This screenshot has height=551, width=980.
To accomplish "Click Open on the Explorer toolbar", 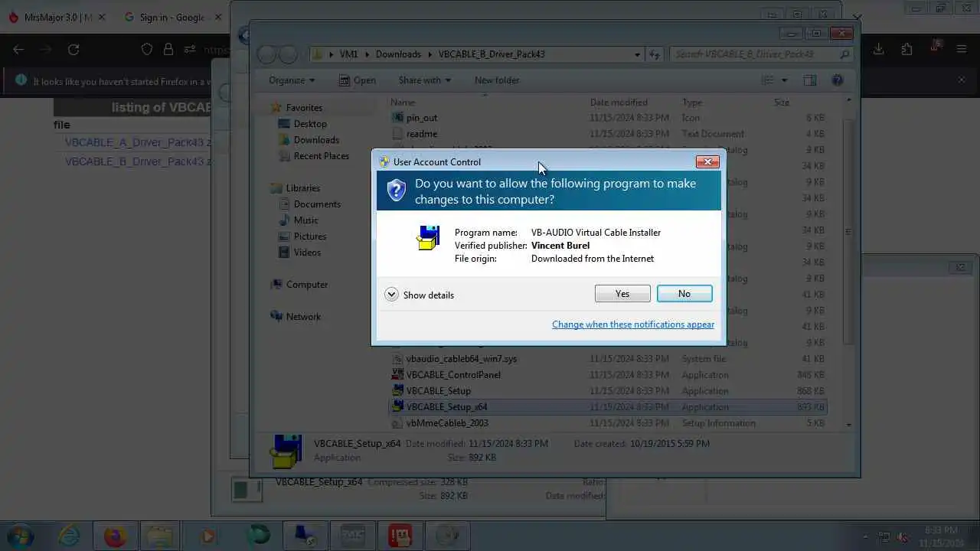I will (358, 80).
